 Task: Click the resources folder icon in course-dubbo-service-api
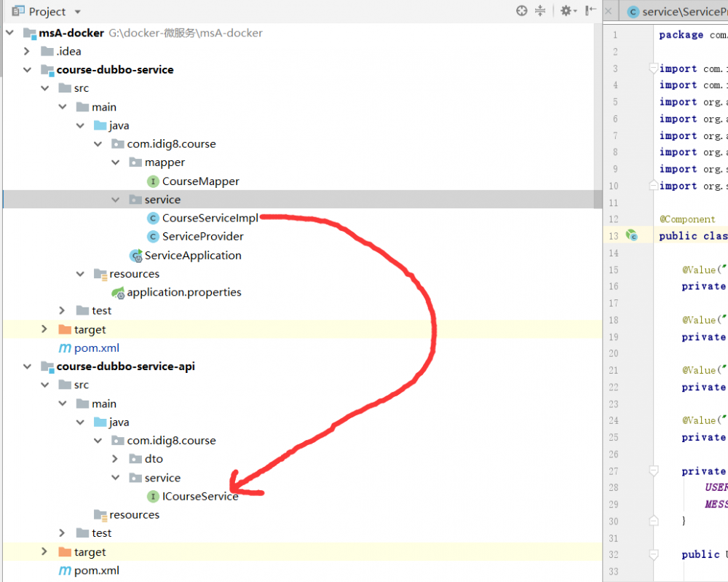(100, 515)
